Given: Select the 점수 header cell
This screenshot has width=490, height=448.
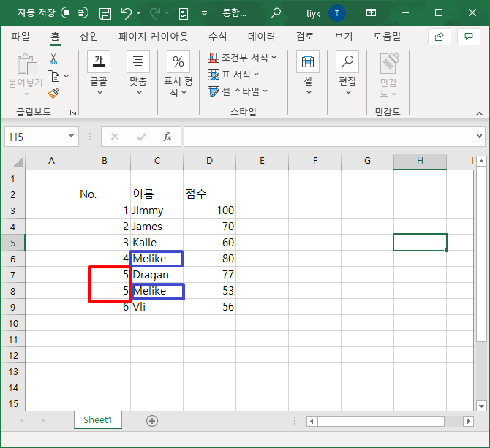Looking at the screenshot, I should pyautogui.click(x=209, y=194).
